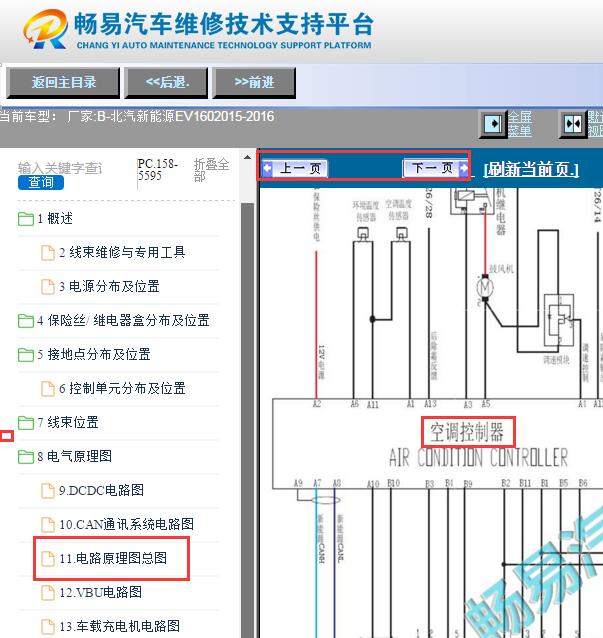Screen dimensions: 603x638
Task: Open 11.电路原理图总图
Action: click(113, 558)
